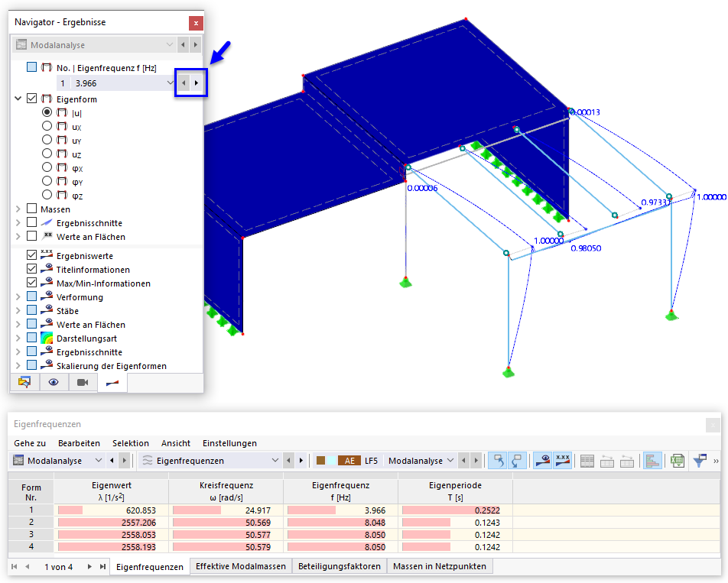
Task: Switch to Effektive Modalmassen tab
Action: (x=240, y=566)
